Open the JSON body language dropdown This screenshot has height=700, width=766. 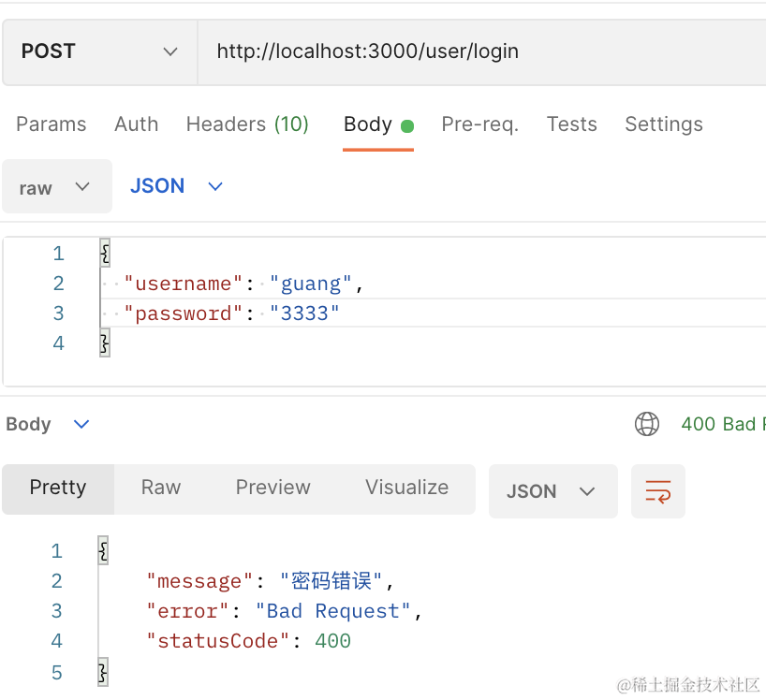click(x=176, y=186)
